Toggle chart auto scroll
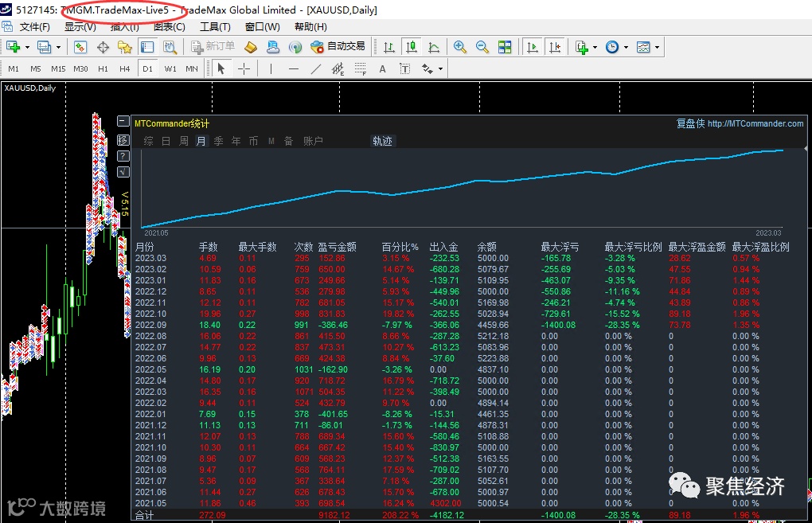 coord(532,47)
